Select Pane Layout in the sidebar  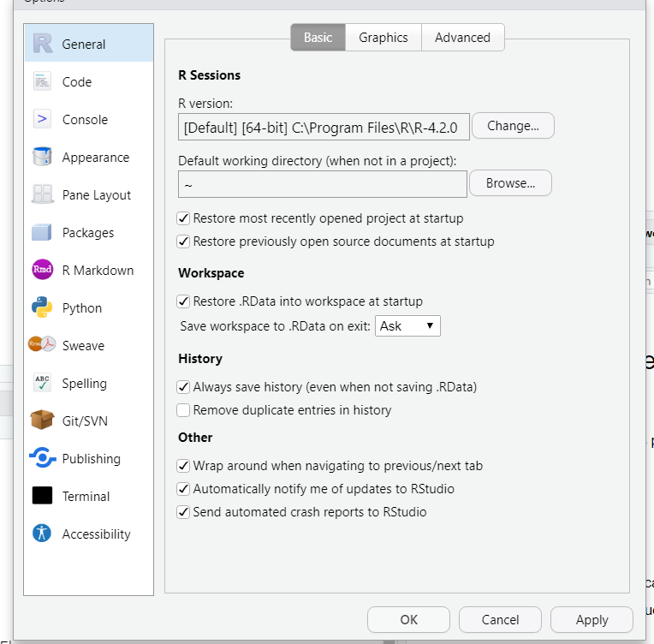(89, 195)
